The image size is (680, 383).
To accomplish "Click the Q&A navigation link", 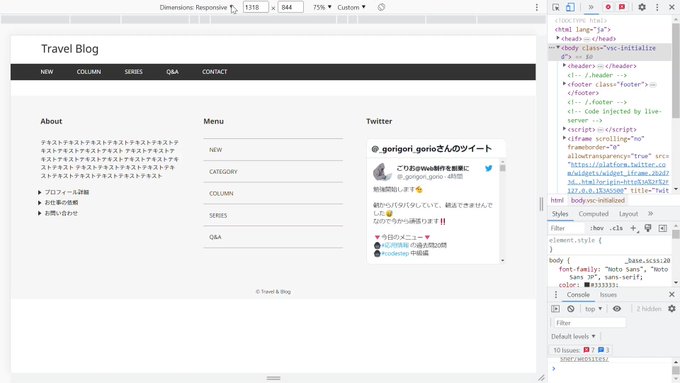I will 172,72.
